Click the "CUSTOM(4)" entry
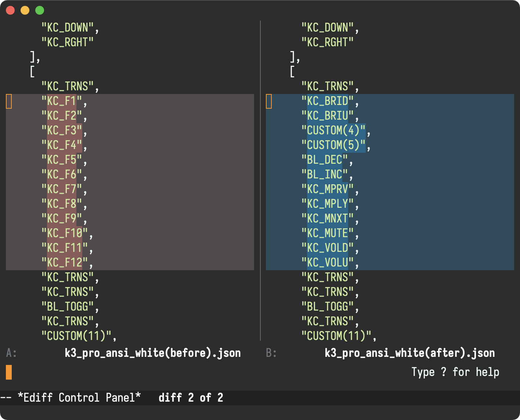This screenshot has height=420, width=520. coord(336,131)
